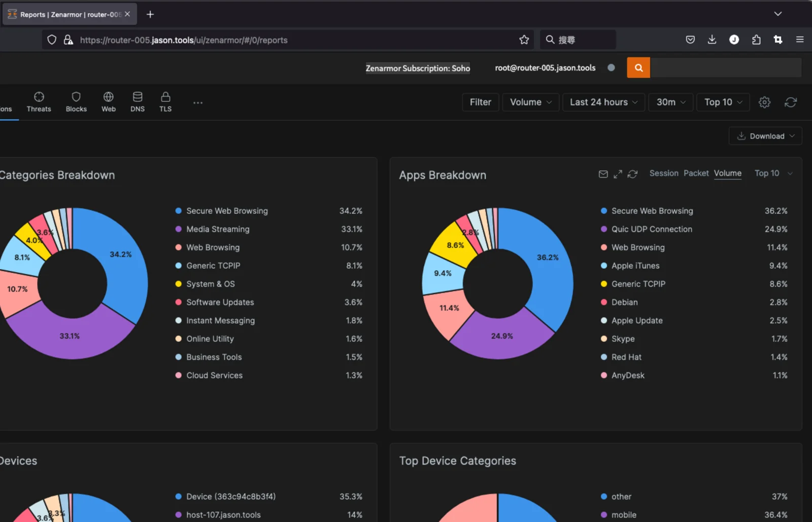Click the purple 33.1% Categories donut slice
Screen dimensions: 812x522
(70, 336)
